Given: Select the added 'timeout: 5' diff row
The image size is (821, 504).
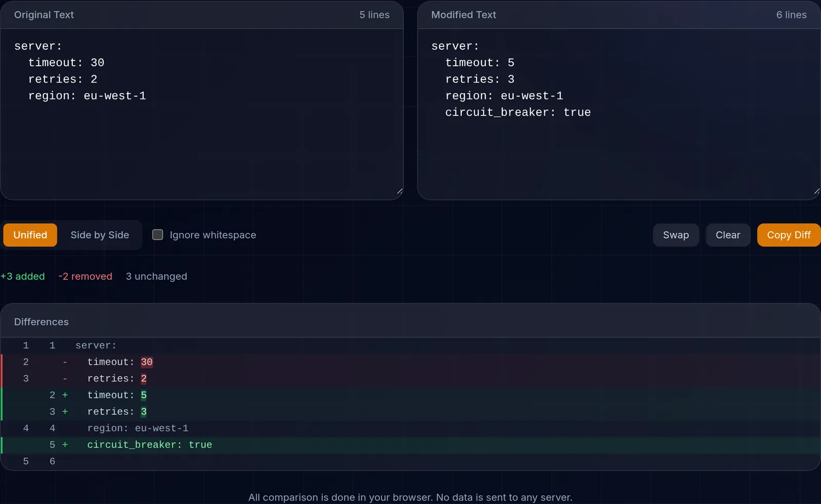Looking at the screenshot, I should pyautogui.click(x=411, y=395).
